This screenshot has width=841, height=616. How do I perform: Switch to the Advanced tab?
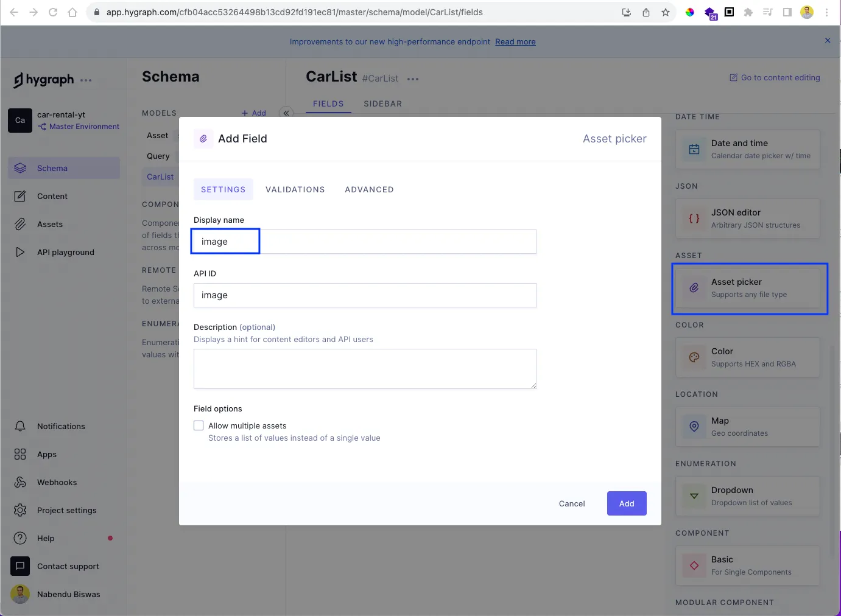(369, 189)
